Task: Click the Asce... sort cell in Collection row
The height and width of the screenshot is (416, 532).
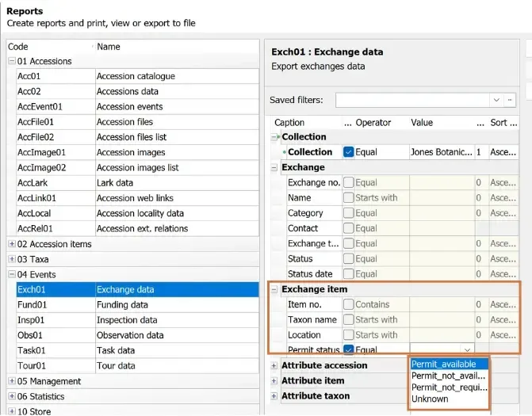Action: tap(503, 152)
